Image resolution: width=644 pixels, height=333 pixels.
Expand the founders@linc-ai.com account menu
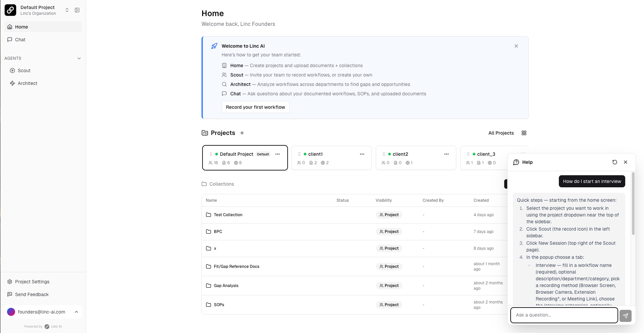[x=76, y=312]
